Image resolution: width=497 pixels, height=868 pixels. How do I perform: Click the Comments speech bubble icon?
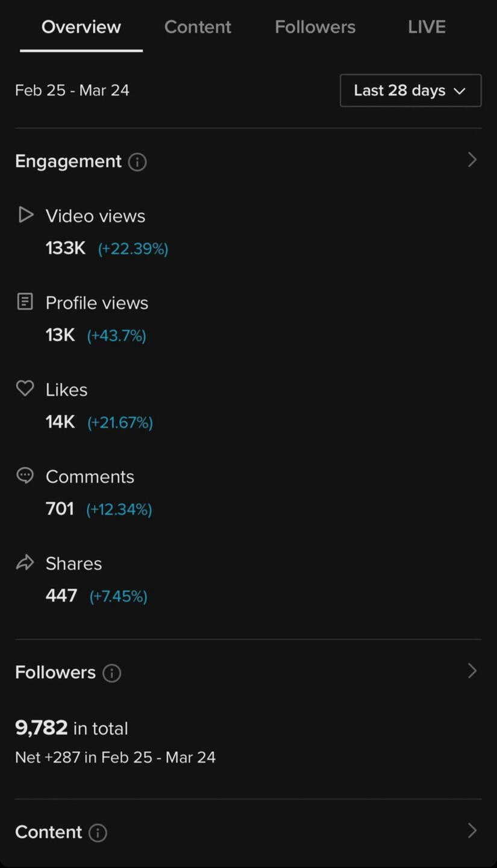coord(25,476)
